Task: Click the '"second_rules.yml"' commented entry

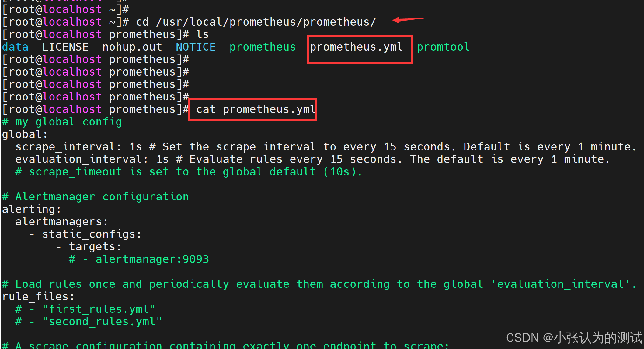Action: point(102,322)
